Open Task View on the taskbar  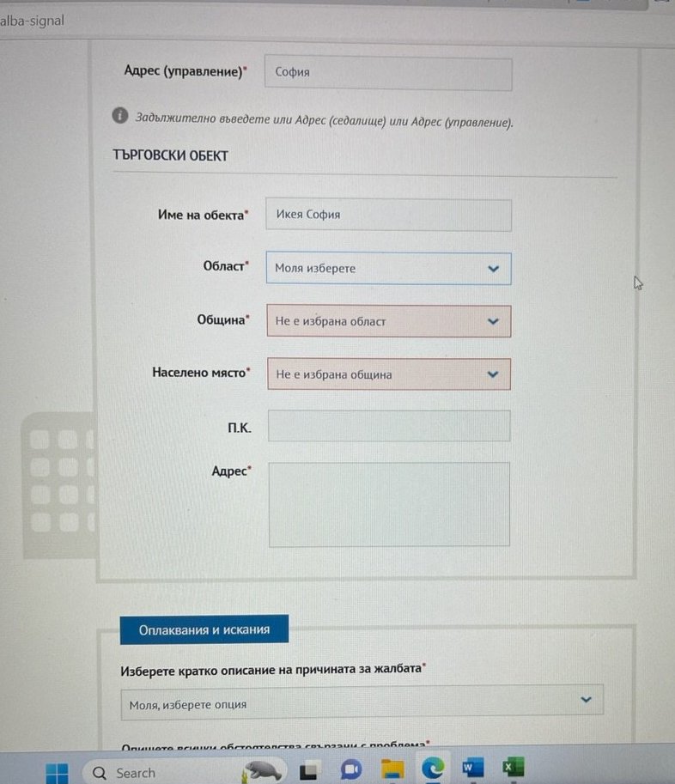(309, 770)
